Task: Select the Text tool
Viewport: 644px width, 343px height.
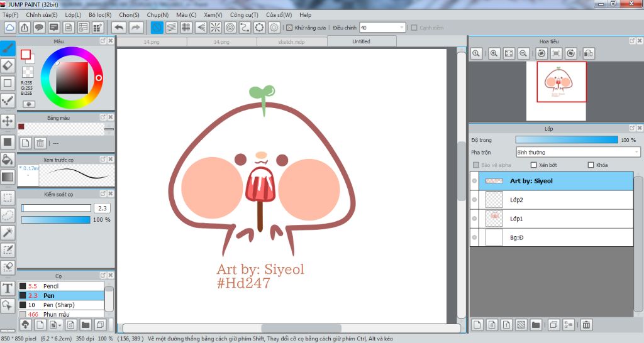Action: click(x=8, y=288)
